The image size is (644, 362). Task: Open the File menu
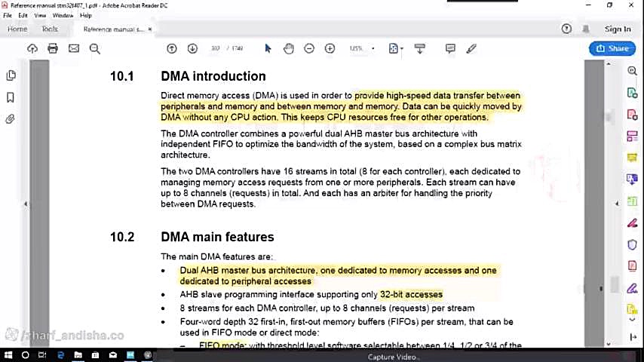(8, 16)
